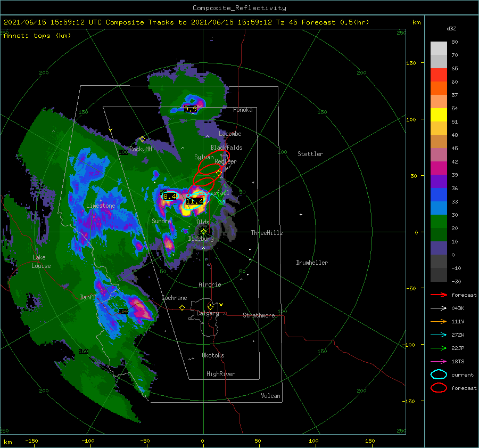Click the 'Annot: tops (km)' annotation label
Screen dimensions: 479x448
[x=37, y=36]
